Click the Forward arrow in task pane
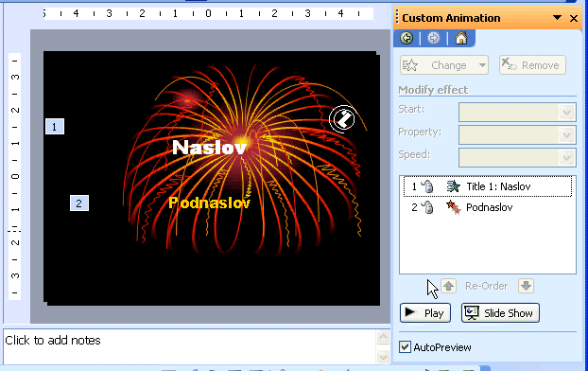The height and width of the screenshot is (371, 588). pyautogui.click(x=433, y=38)
